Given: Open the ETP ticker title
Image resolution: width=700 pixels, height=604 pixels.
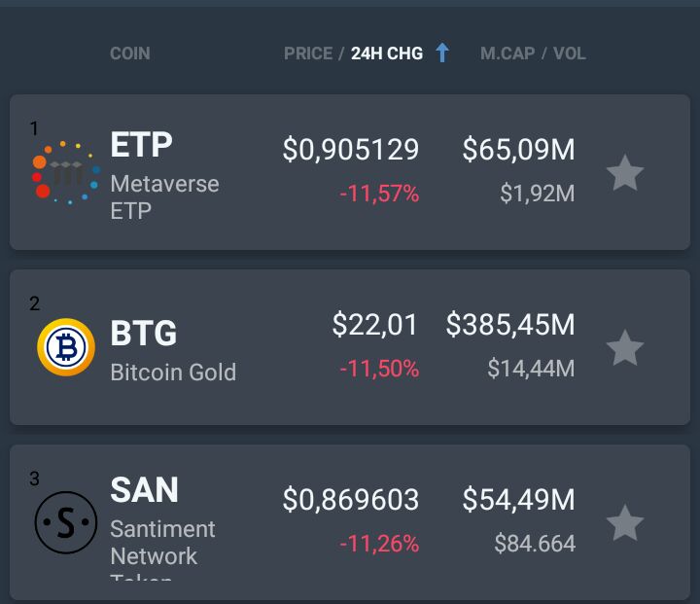Looking at the screenshot, I should (141, 145).
